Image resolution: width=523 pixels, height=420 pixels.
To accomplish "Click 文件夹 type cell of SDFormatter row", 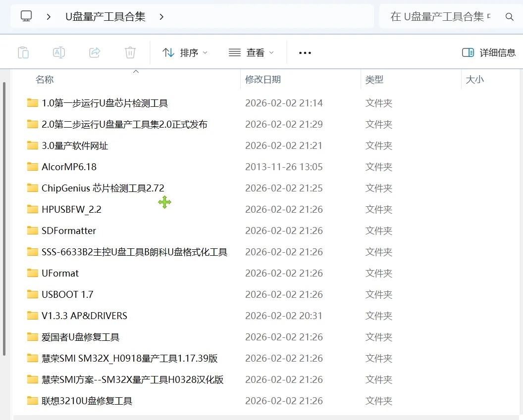I will pyautogui.click(x=378, y=231).
